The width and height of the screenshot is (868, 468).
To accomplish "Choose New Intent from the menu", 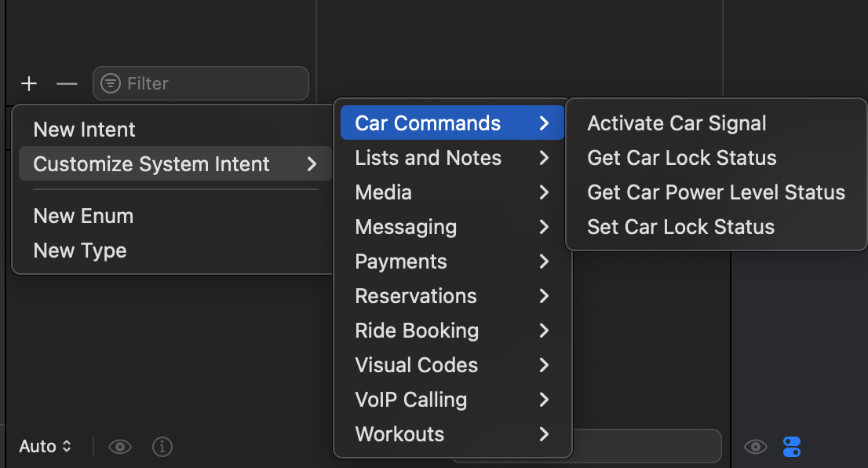I will coord(85,130).
